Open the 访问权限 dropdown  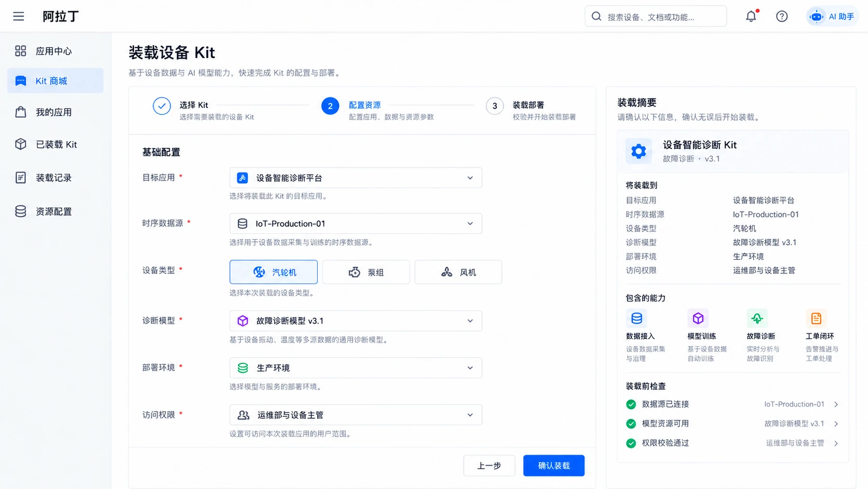click(x=356, y=415)
